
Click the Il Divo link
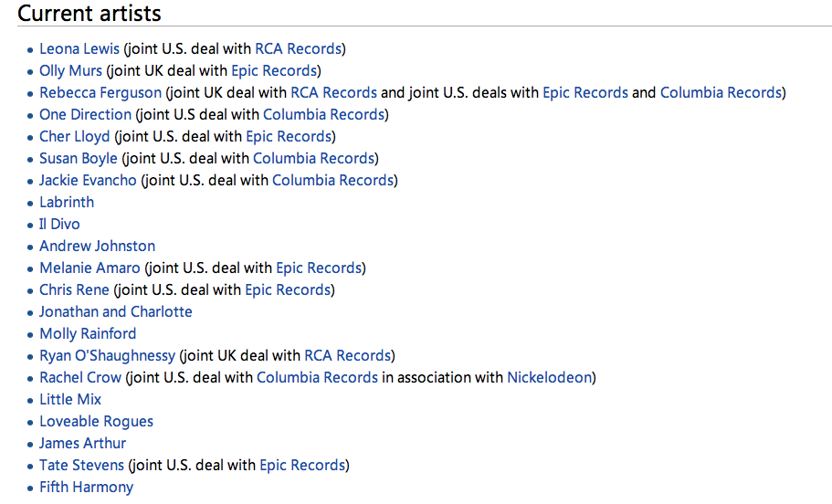pos(59,224)
